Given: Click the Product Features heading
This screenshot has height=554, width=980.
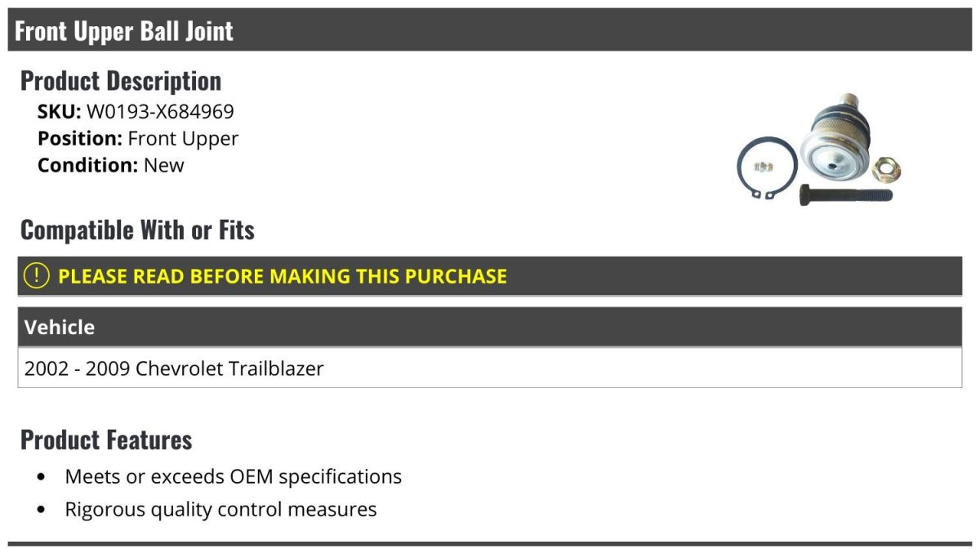Looking at the screenshot, I should [106, 440].
